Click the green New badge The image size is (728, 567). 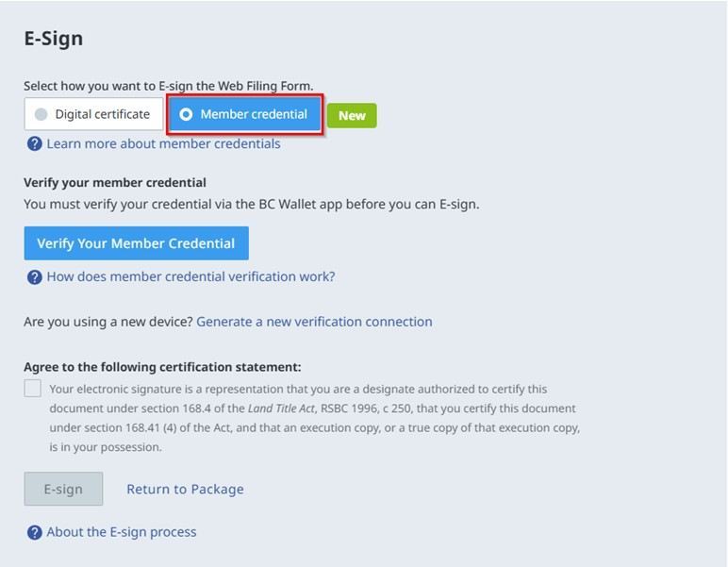click(x=352, y=115)
